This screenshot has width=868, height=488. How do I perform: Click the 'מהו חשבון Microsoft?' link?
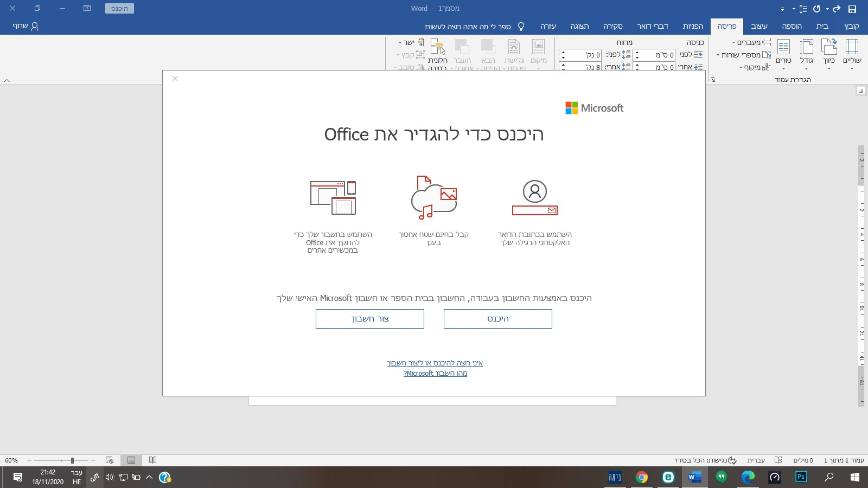435,373
